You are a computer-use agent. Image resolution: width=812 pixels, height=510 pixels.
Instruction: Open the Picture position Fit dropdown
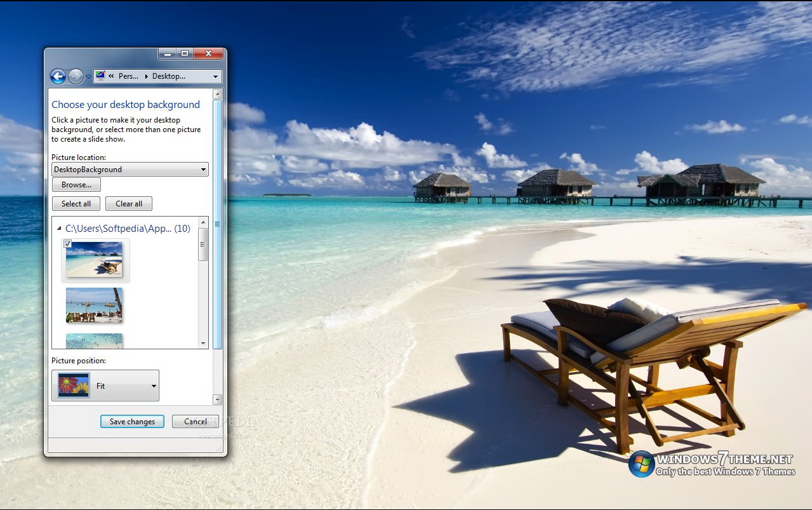(105, 386)
